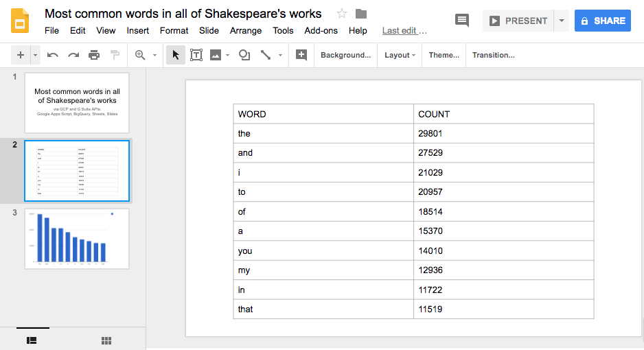
Task: Open the Add-ons menu
Action: [x=321, y=30]
